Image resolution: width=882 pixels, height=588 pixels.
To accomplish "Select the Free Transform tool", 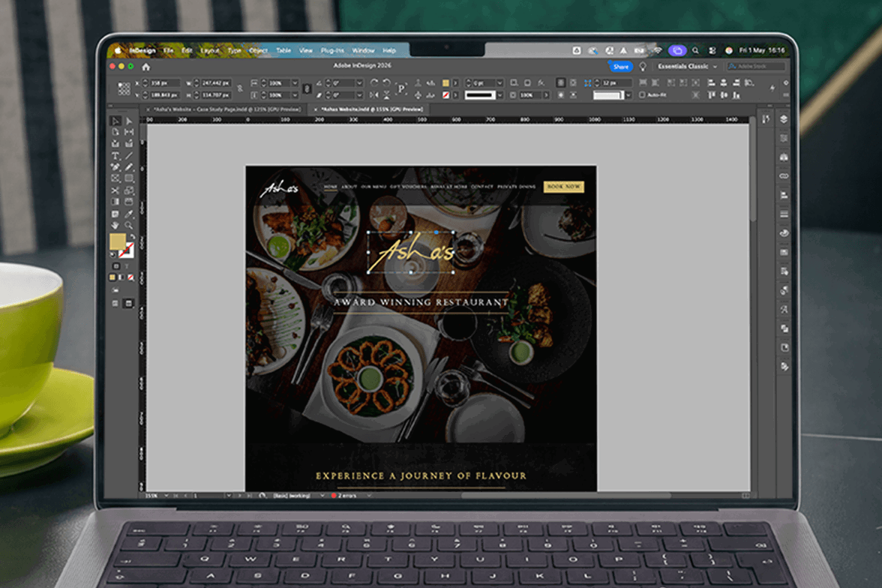I will click(129, 190).
